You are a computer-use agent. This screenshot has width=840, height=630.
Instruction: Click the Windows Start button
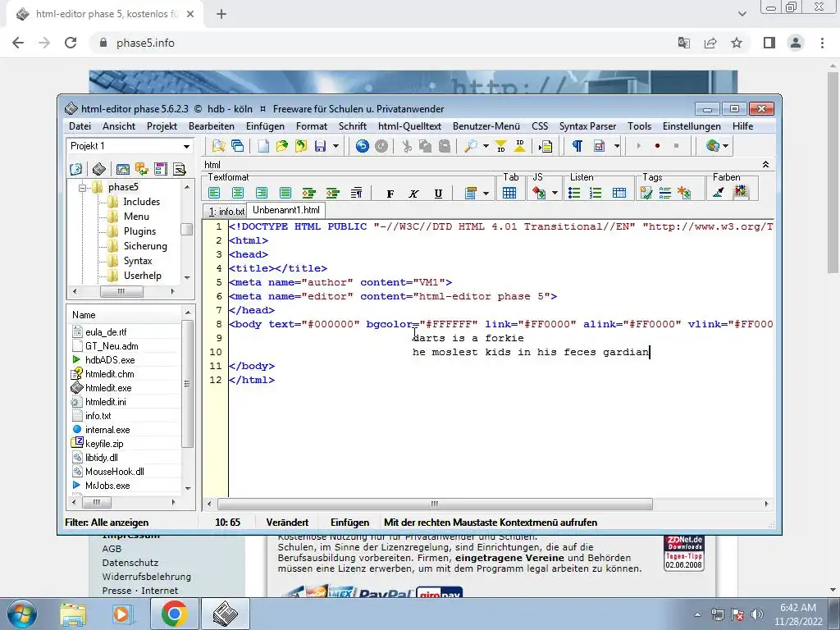tap(21, 614)
